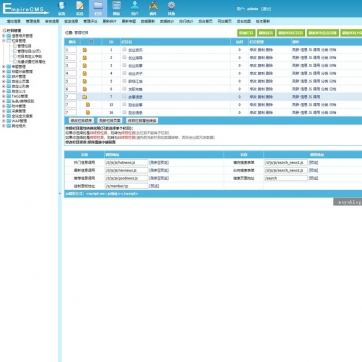Click preview link beside search_news1.js field
Screen dimensions: 362x362
coord(313,162)
